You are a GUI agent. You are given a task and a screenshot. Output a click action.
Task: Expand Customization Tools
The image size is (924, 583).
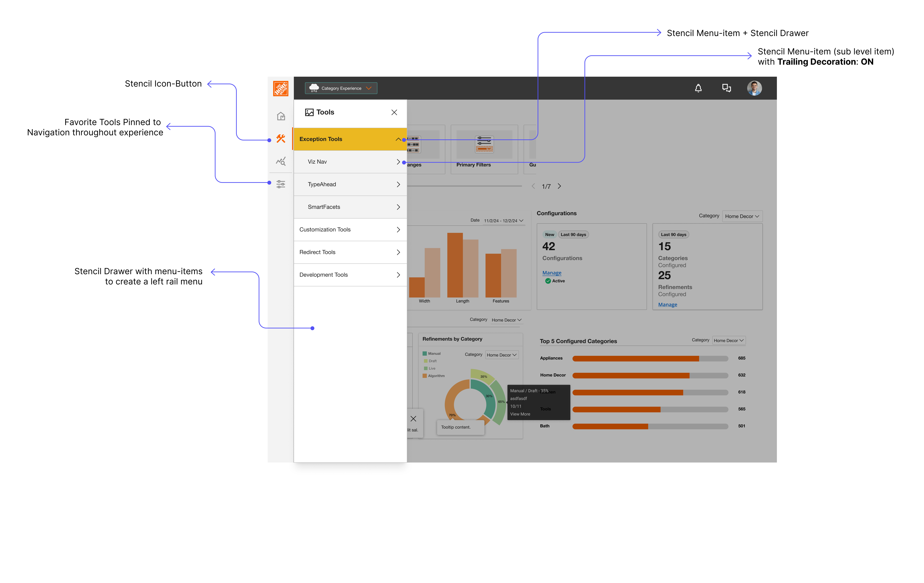point(350,230)
